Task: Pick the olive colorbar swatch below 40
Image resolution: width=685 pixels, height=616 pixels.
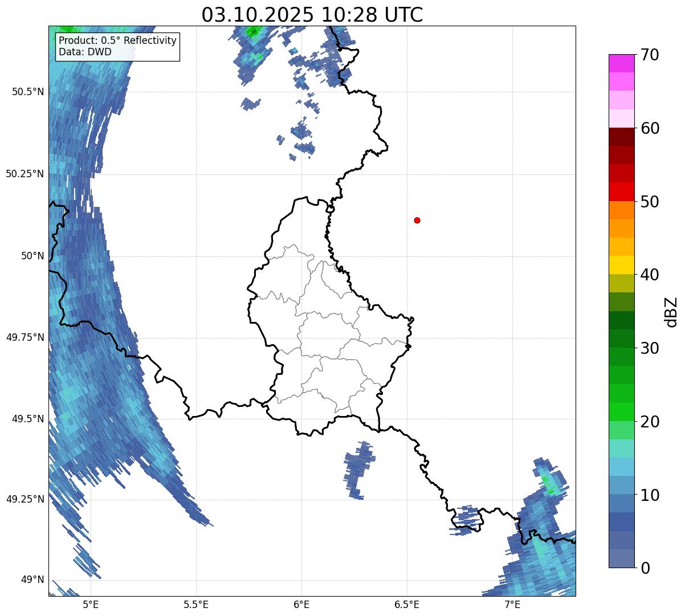Action: 621,283
